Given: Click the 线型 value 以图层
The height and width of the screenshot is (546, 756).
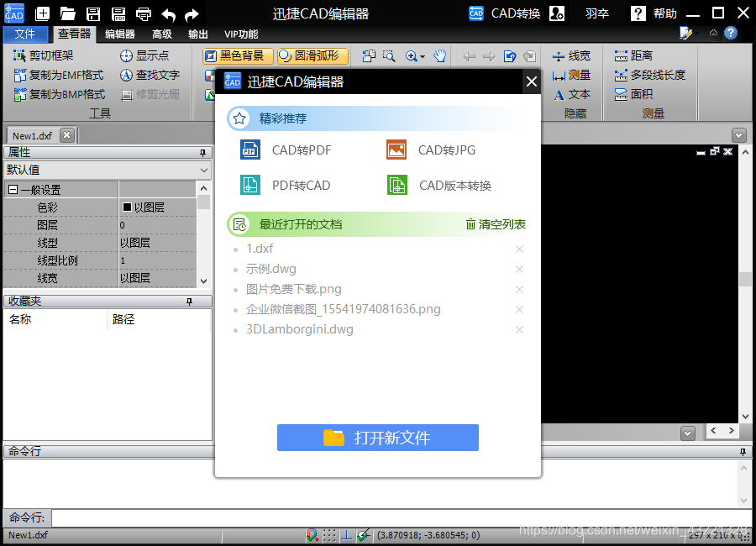Looking at the screenshot, I should [135, 243].
